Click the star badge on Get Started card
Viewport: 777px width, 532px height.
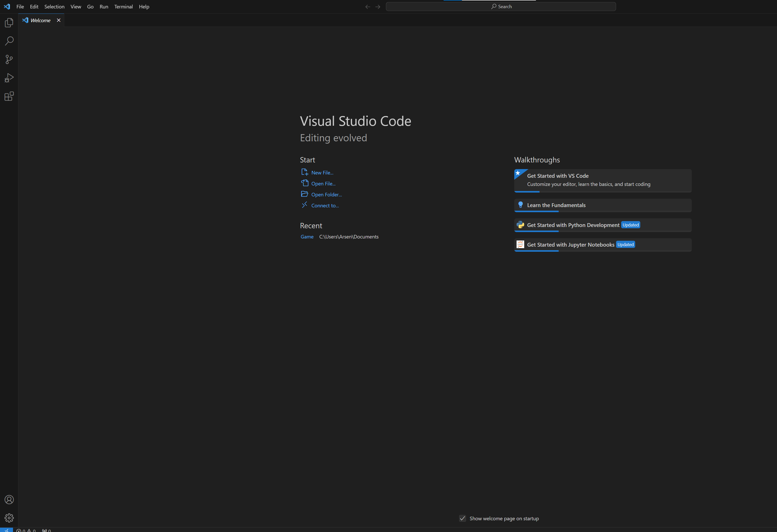tap(518, 173)
